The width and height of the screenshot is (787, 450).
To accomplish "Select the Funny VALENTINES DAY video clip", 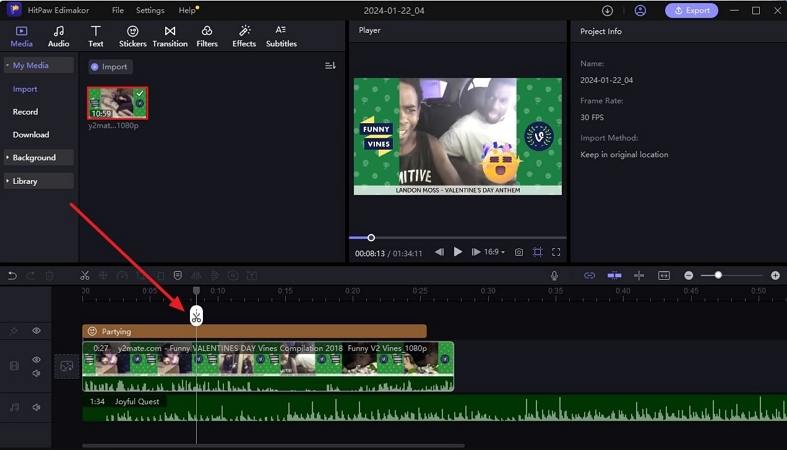I will [268, 366].
